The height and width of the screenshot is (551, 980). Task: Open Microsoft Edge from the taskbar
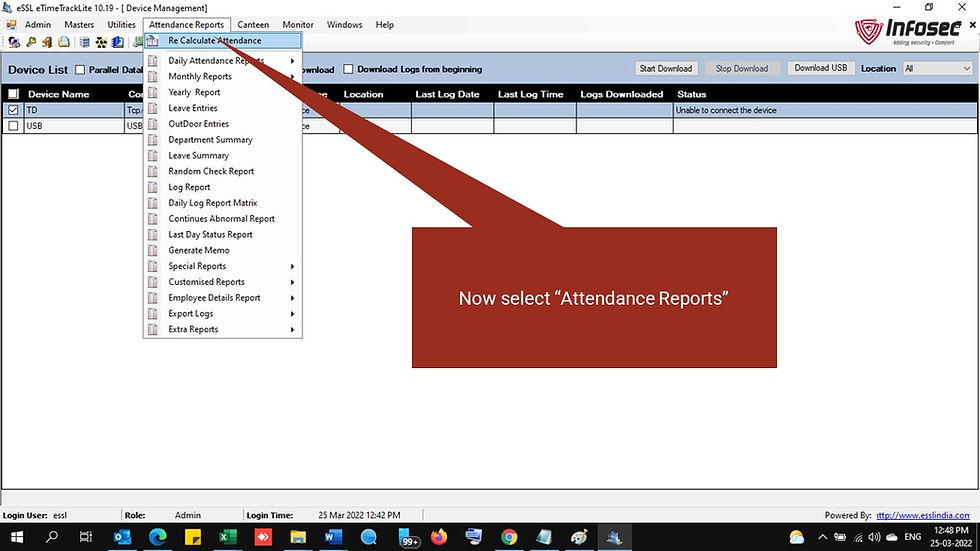pyautogui.click(x=158, y=537)
